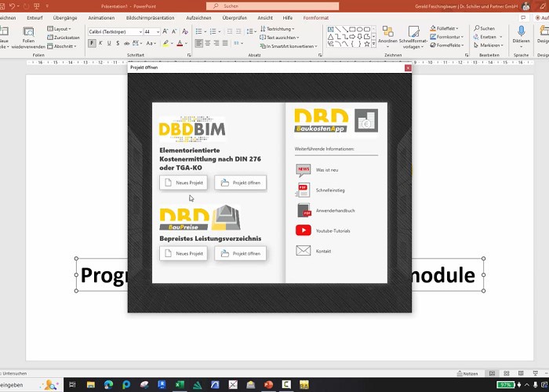Click the red font color button
Viewport: 549px width, 392px height.
point(180,43)
